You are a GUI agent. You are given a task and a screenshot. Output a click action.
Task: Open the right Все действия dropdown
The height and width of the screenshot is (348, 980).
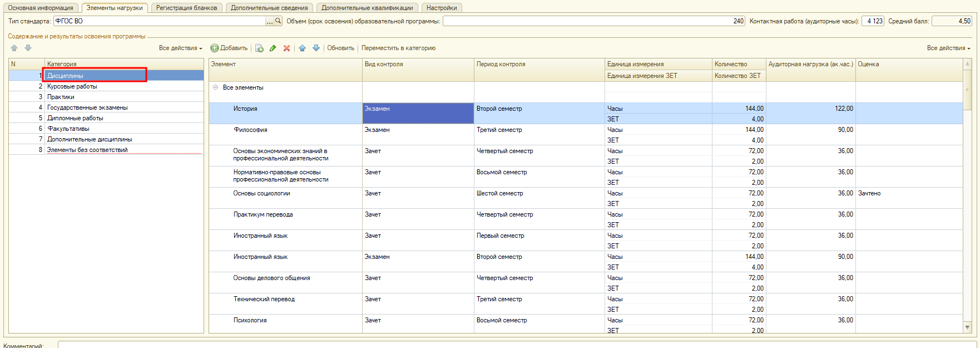coord(948,48)
